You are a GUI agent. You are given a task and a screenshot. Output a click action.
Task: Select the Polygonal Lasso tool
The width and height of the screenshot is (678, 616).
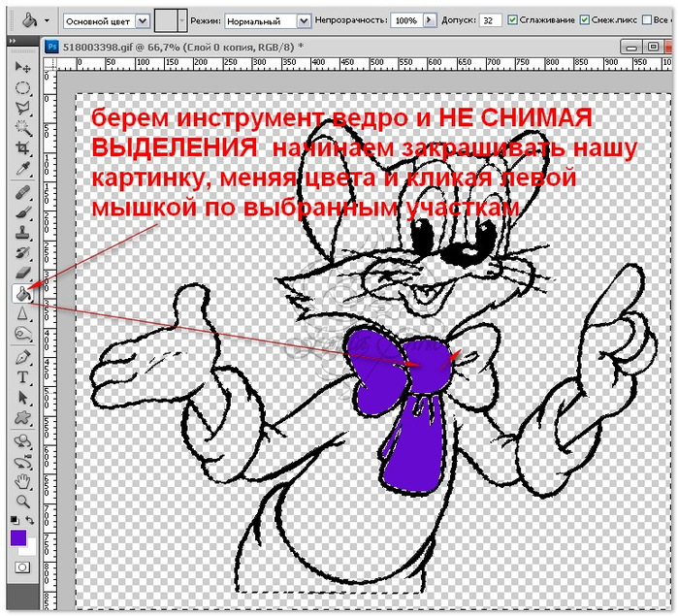click(x=22, y=108)
